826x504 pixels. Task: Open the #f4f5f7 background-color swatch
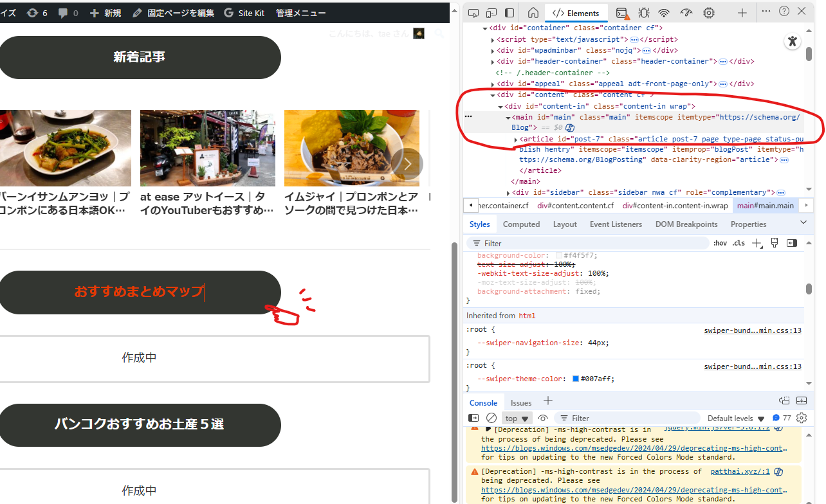559,255
